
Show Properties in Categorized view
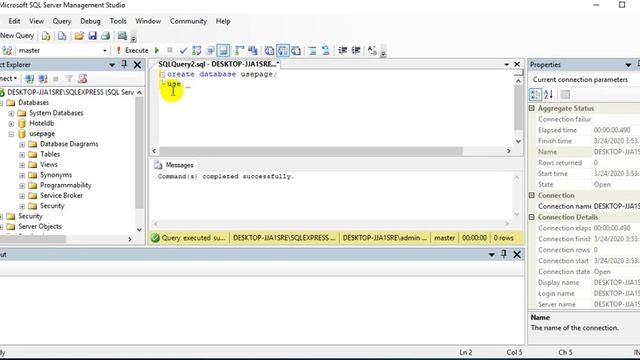(x=535, y=95)
